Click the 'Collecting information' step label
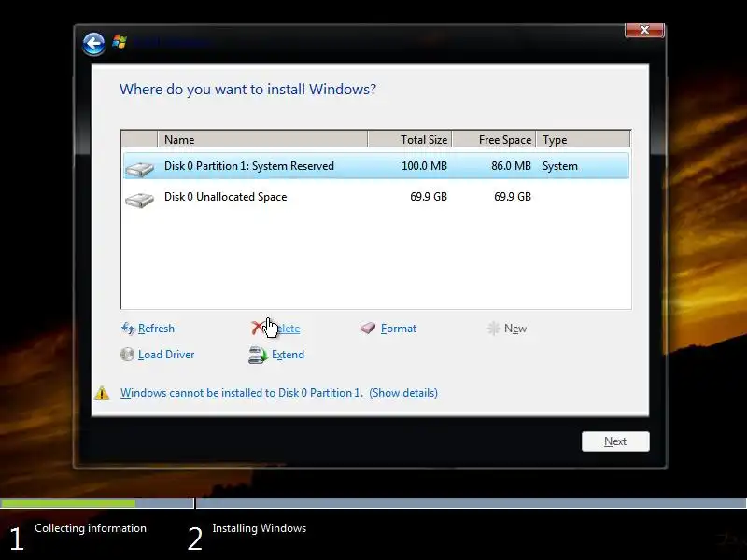Screen dimensions: 747x560 91,528
